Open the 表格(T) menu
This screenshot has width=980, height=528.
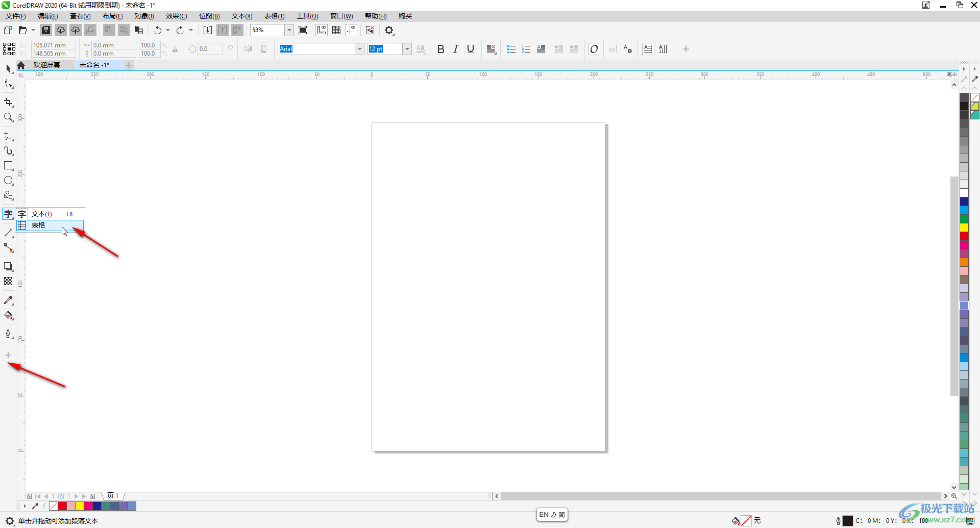275,16
